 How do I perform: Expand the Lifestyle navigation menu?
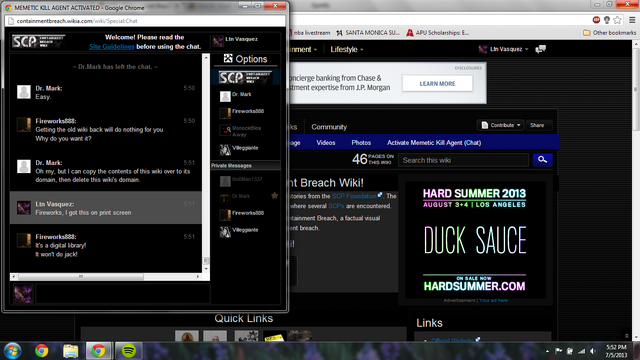tap(347, 49)
